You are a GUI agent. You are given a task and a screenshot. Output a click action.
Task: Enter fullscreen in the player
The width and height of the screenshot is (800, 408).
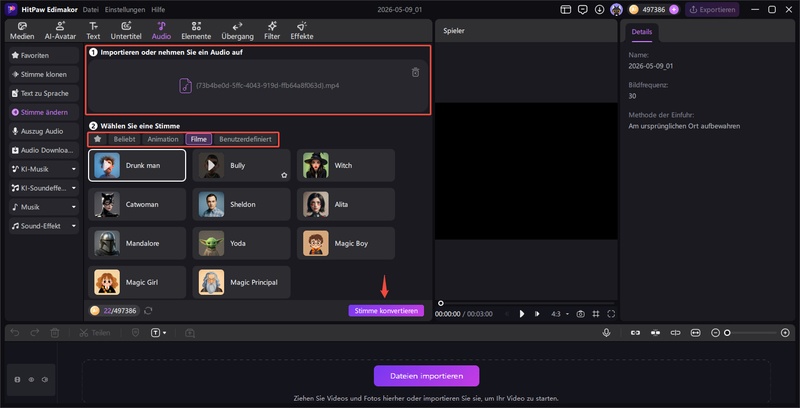611,314
